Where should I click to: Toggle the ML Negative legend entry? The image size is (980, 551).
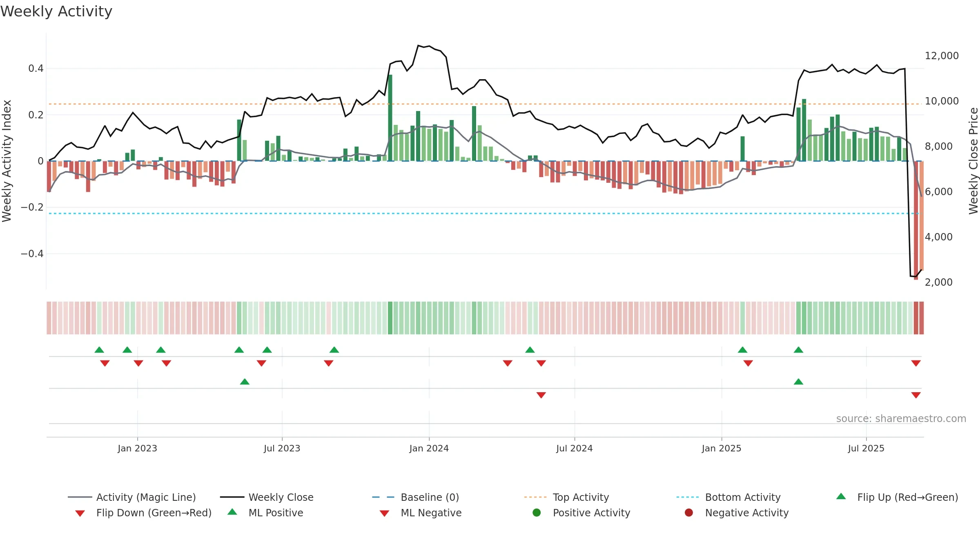coord(421,513)
